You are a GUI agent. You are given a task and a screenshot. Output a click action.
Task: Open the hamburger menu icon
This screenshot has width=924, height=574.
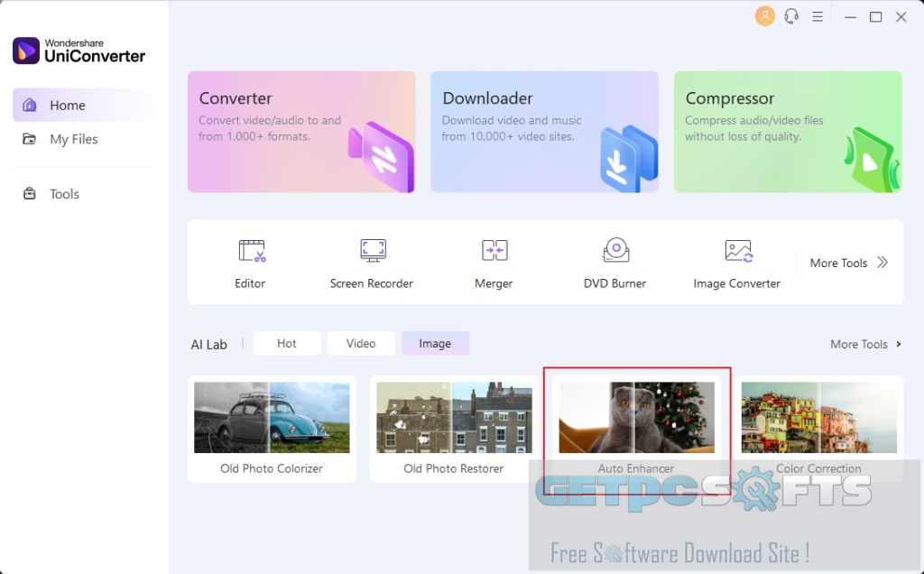tap(818, 16)
